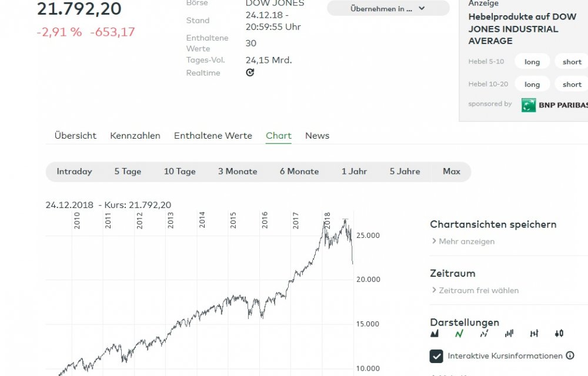This screenshot has width=588, height=376.
Task: Open the Kursinformationen info icon
Action: click(570, 355)
